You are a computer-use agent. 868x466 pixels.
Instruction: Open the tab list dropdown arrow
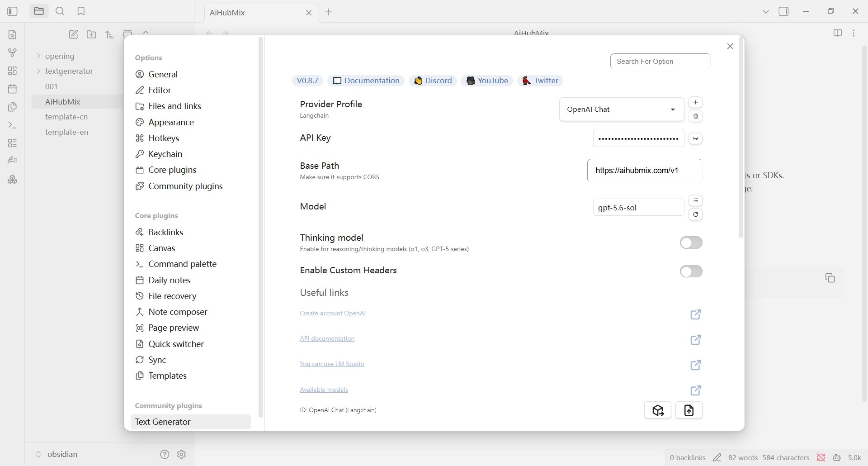(x=766, y=12)
